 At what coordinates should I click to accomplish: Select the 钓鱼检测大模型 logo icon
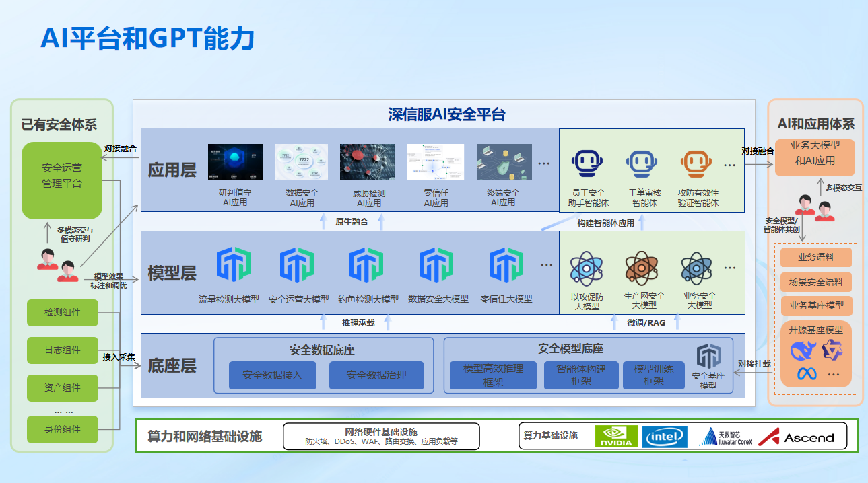[x=366, y=264]
